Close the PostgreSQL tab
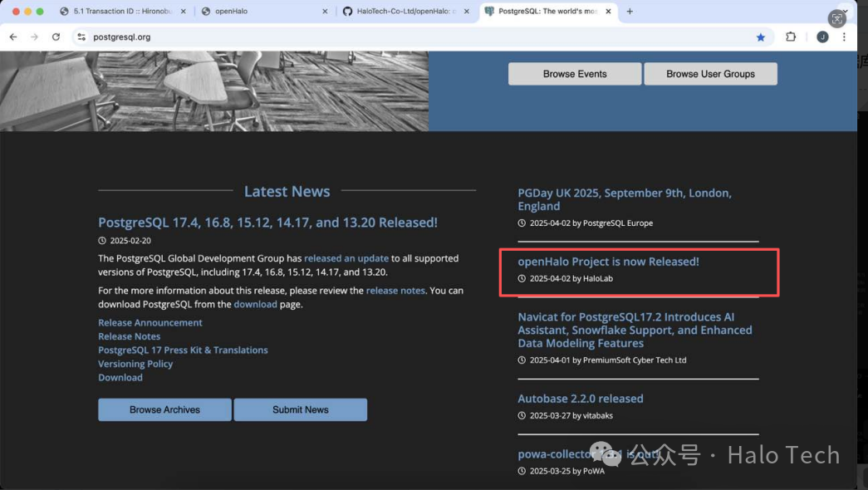 coord(608,11)
